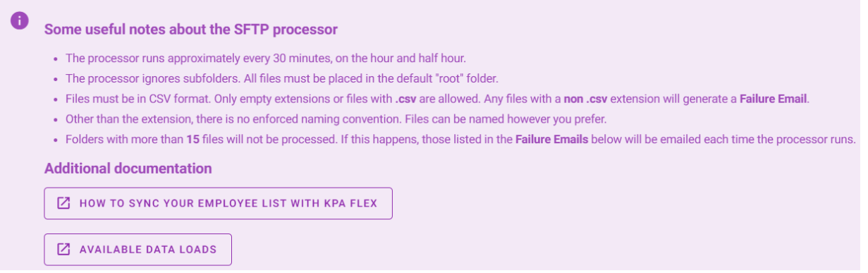Click the Additional documentation heading
The height and width of the screenshot is (273, 868).
pyautogui.click(x=128, y=169)
